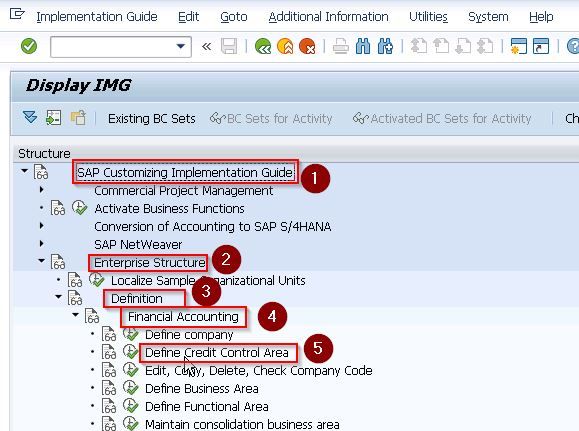Screen dimensions: 579x431
Task: Select SAP Customizing Implementation Guide root
Action: pyautogui.click(x=185, y=172)
